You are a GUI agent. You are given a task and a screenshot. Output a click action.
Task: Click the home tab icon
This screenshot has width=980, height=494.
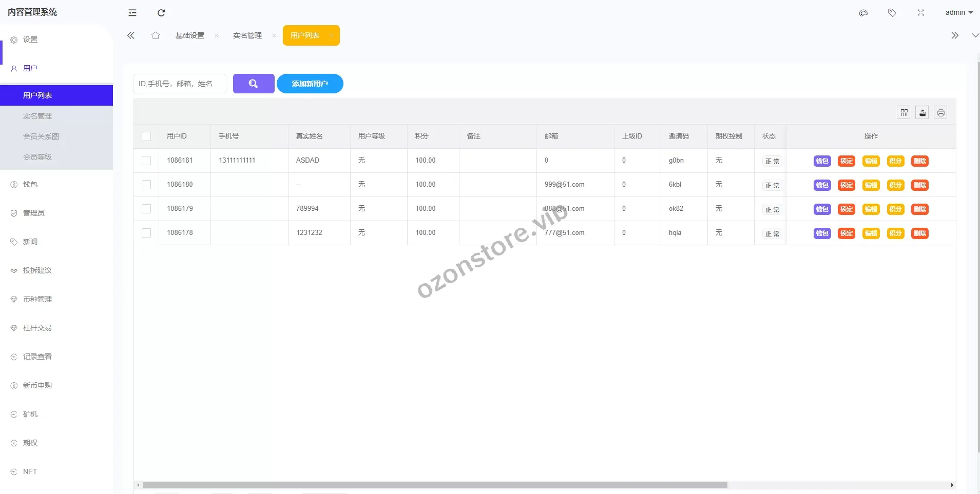pos(156,35)
